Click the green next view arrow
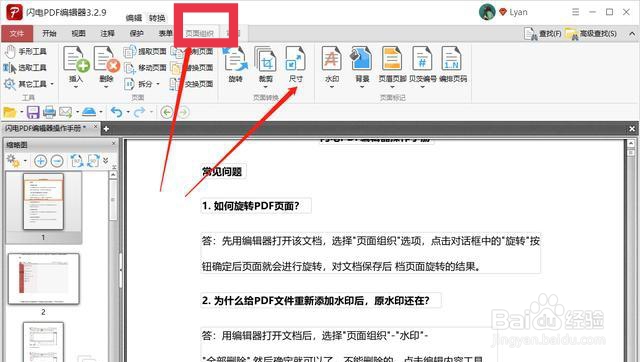The height and width of the screenshot is (362, 640). click(x=184, y=112)
